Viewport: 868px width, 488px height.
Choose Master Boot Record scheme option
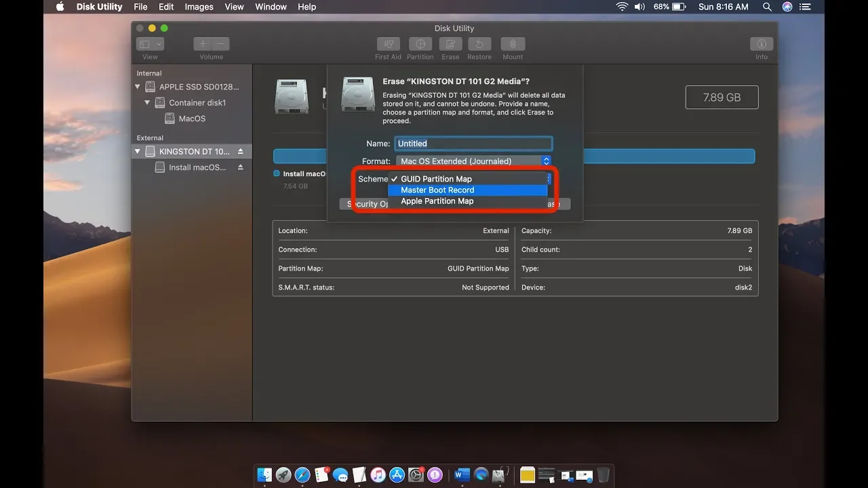pyautogui.click(x=468, y=190)
